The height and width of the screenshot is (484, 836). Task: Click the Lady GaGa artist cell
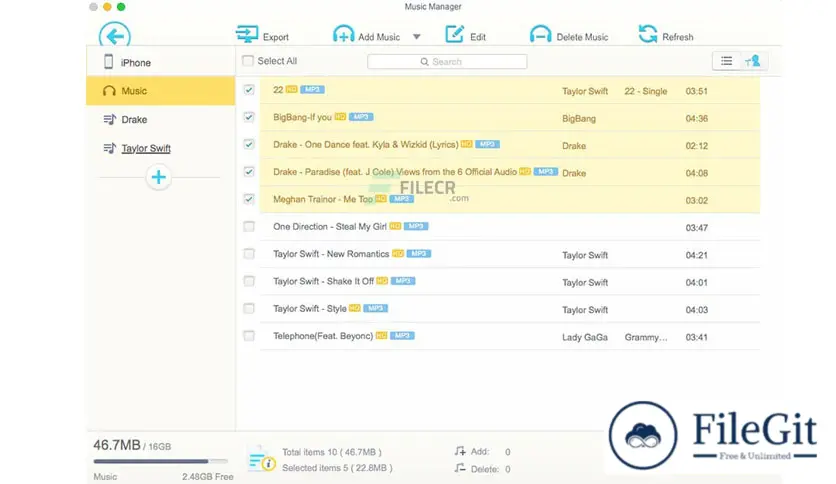[585, 337]
